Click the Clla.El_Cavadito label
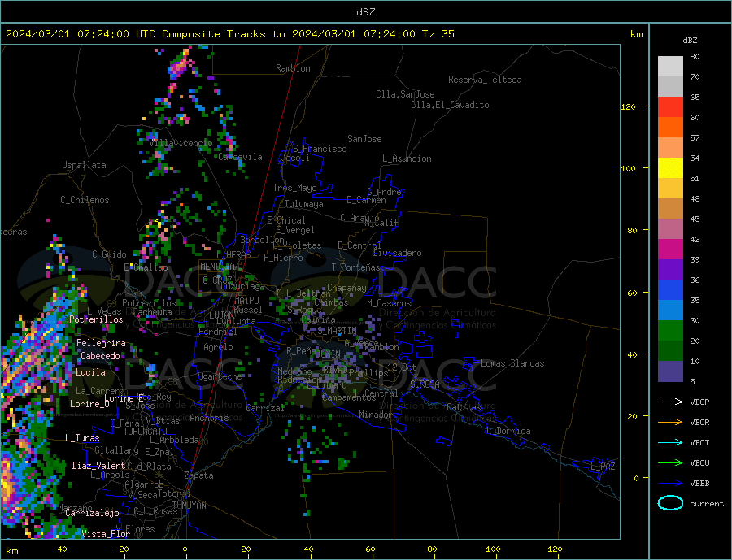The width and height of the screenshot is (732, 560). (x=450, y=105)
